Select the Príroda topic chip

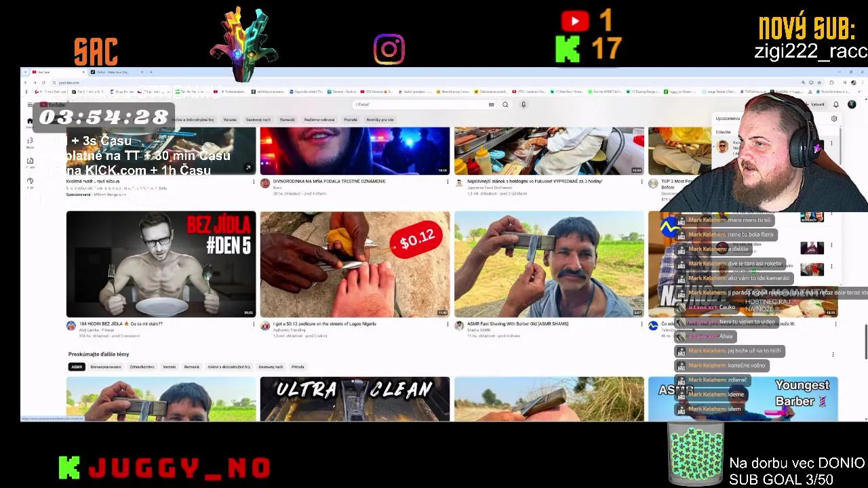pos(298,367)
